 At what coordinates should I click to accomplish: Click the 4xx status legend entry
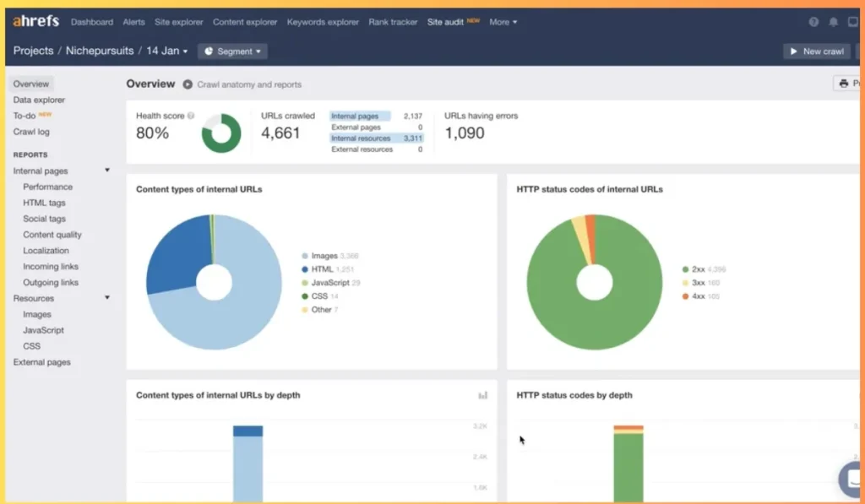(700, 296)
